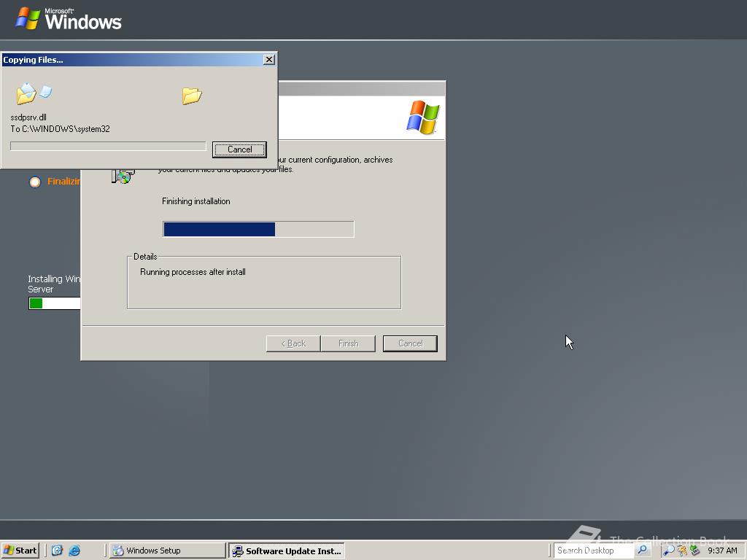Close the Copying Files window
The image size is (747, 560).
click(268, 60)
